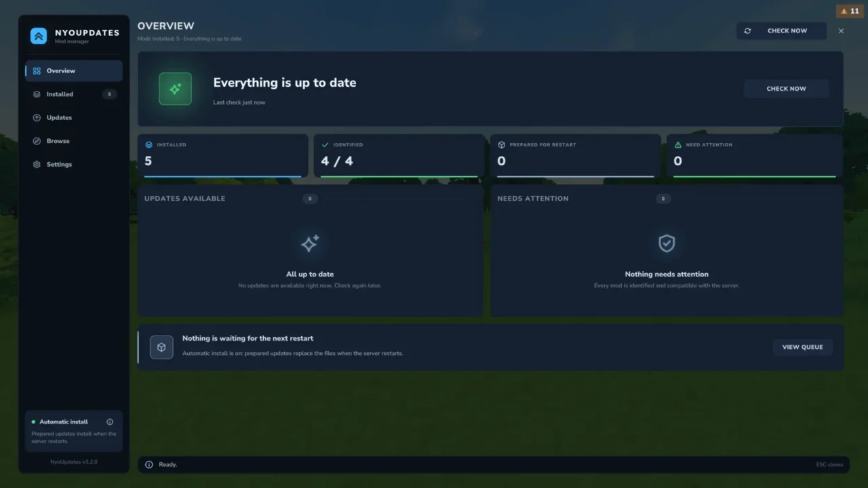The image size is (868, 488).
Task: Click the 'NyoUpdates v3.2.0' version text
Action: [74, 462]
